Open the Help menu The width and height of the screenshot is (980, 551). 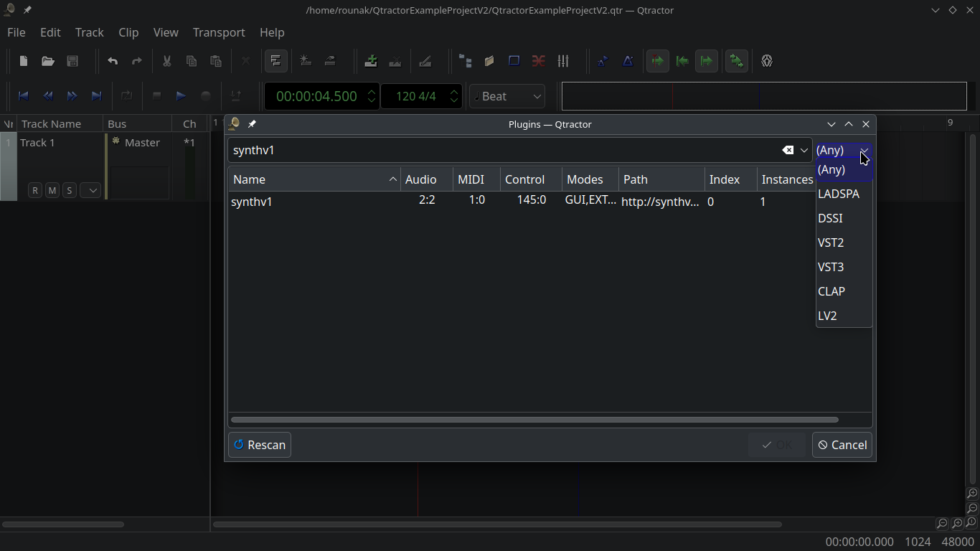[x=272, y=32]
